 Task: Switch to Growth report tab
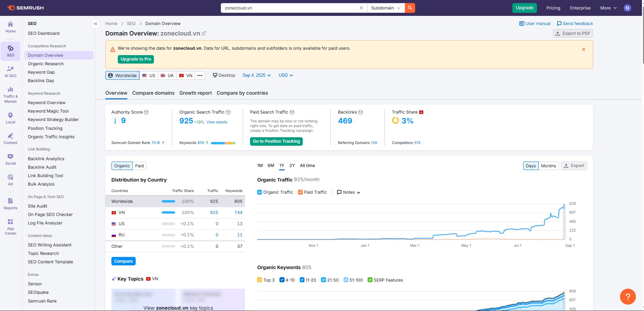click(x=195, y=93)
